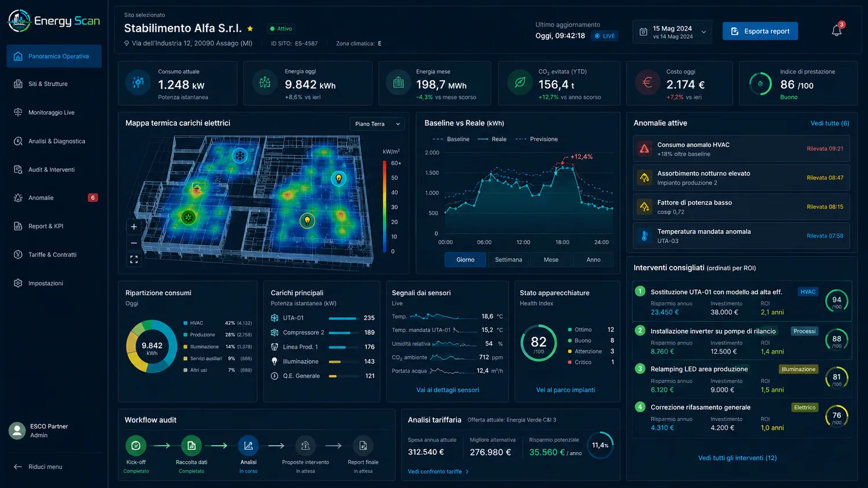Click the Energy Scan logo

coord(54,21)
